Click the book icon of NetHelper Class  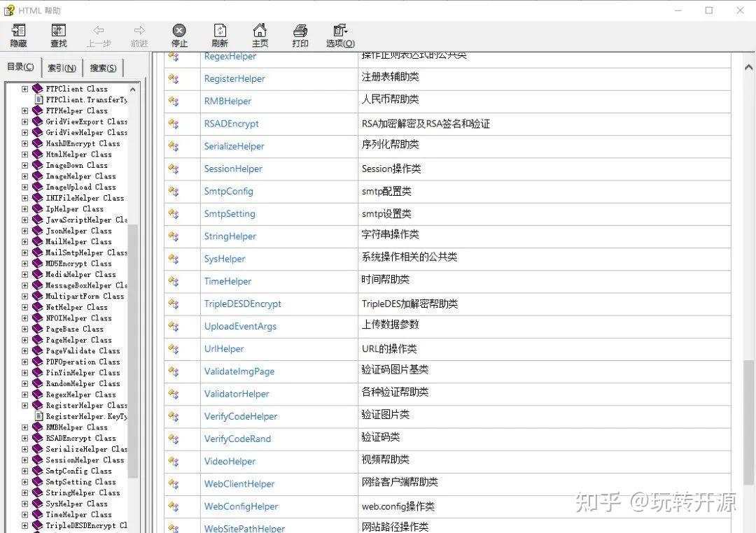click(x=38, y=307)
